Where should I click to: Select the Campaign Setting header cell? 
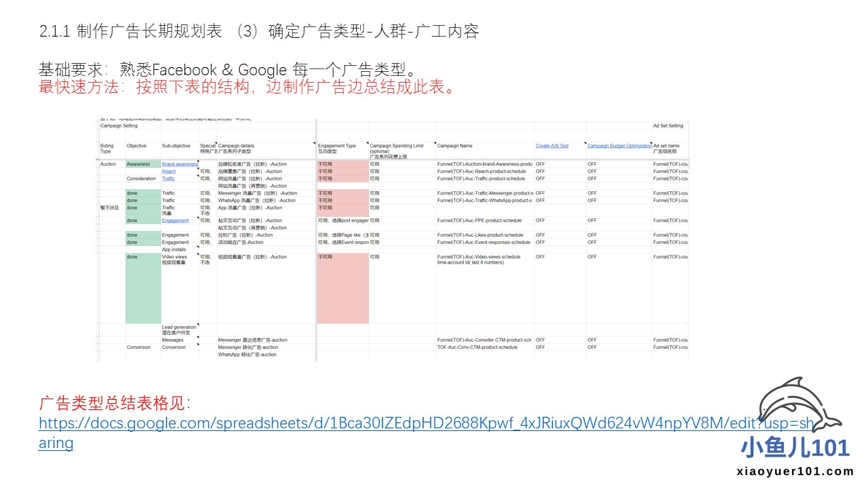click(x=119, y=125)
